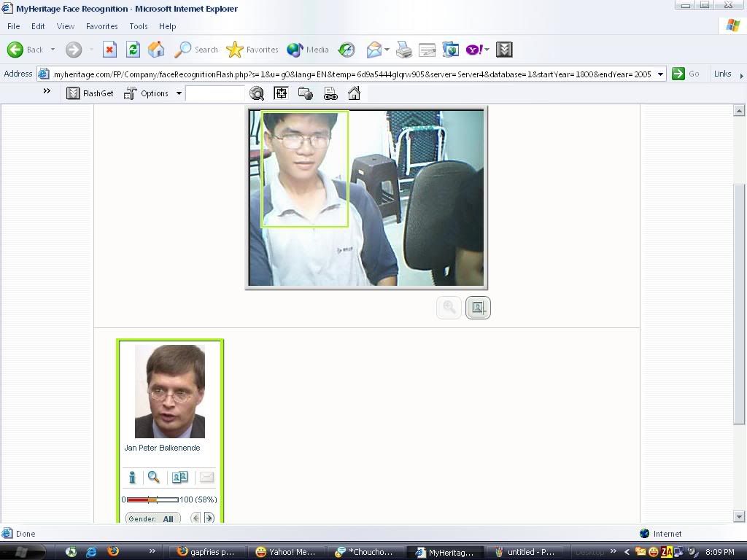
Task: Click the address bar URL field
Action: click(352, 74)
